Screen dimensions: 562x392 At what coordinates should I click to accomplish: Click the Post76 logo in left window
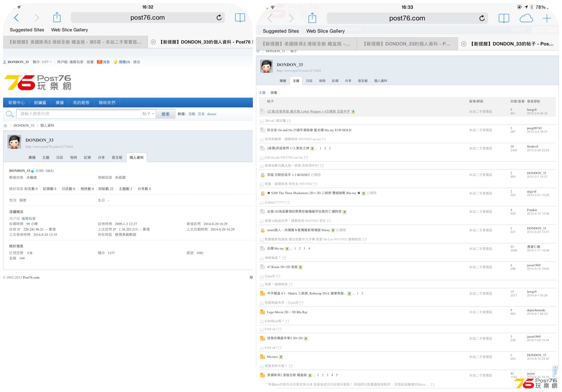pos(38,82)
